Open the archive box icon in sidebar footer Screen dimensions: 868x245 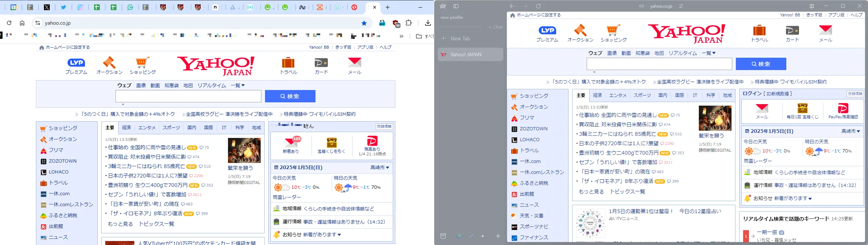[x=443, y=236]
